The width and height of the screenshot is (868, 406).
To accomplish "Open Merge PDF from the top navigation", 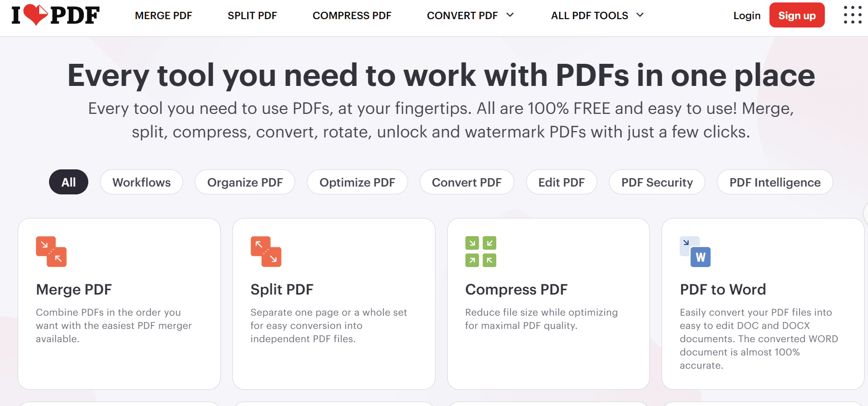I will [163, 16].
